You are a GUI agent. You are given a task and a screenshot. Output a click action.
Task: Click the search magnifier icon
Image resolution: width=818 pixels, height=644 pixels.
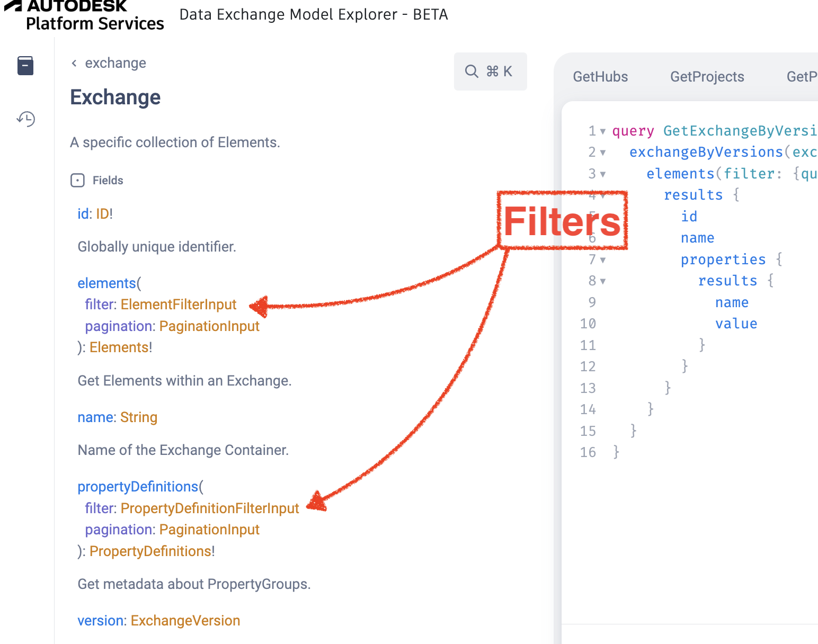point(472,71)
